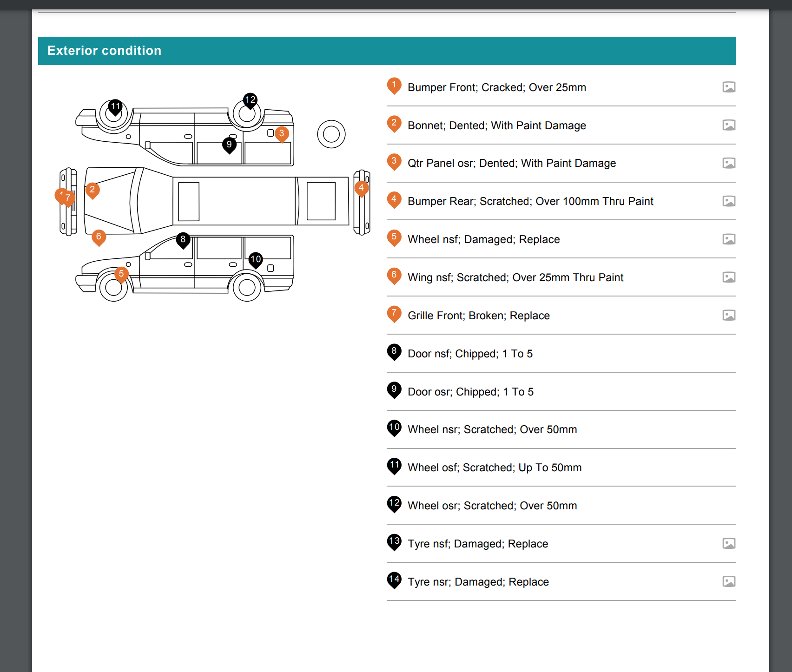Select orange marker 4 on rear bumper
This screenshot has height=672, width=792.
coord(361,188)
